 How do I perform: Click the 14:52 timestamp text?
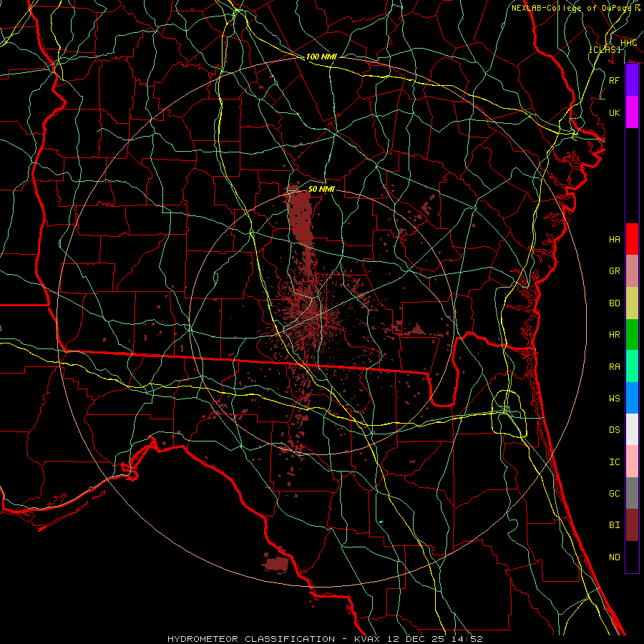point(468,639)
